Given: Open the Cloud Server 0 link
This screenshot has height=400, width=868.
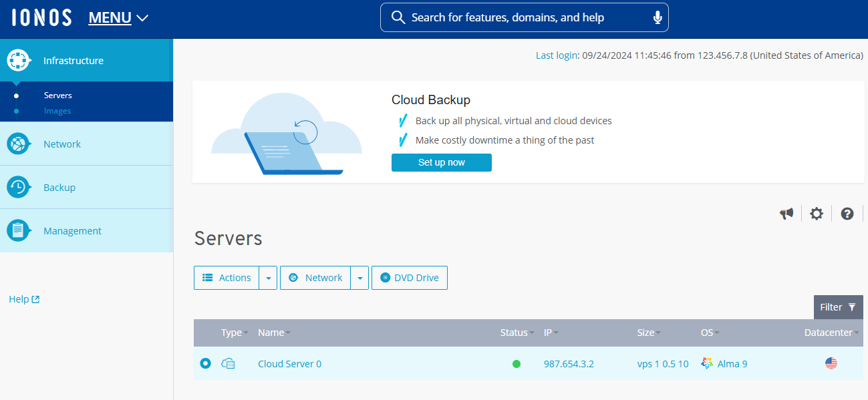Looking at the screenshot, I should point(289,364).
